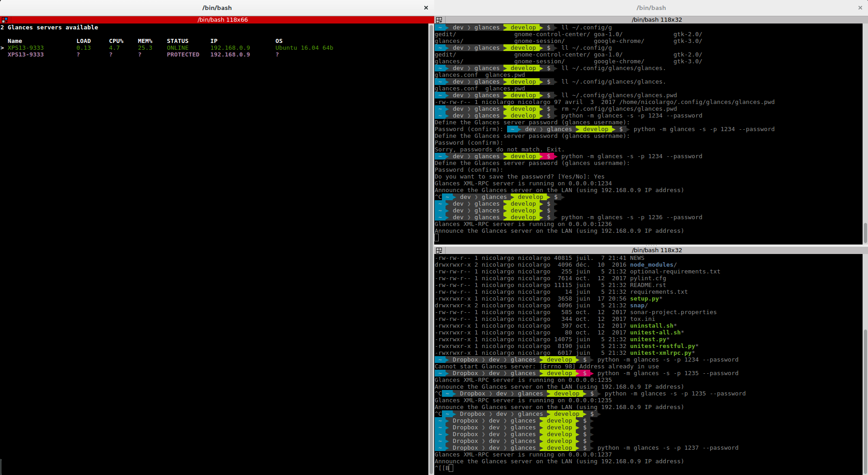This screenshot has height=475, width=868.
Task: Click the IP address 192.168.0.9 in the server list
Action: click(230, 47)
